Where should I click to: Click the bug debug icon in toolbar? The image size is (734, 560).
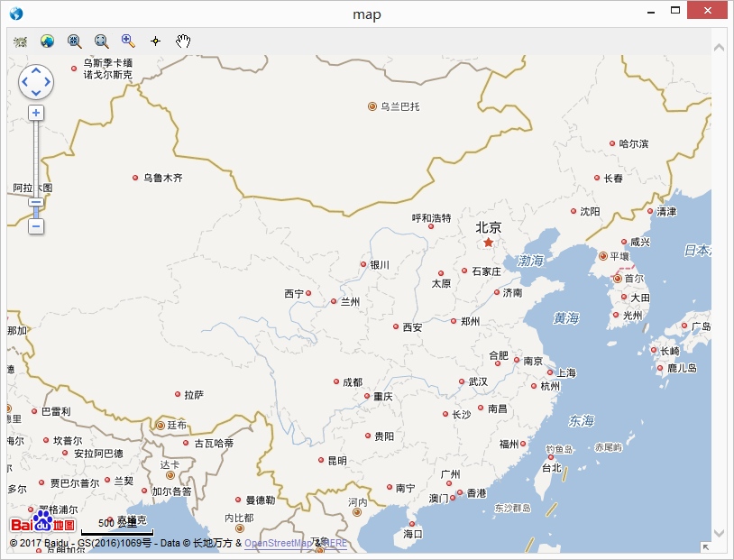pos(20,41)
